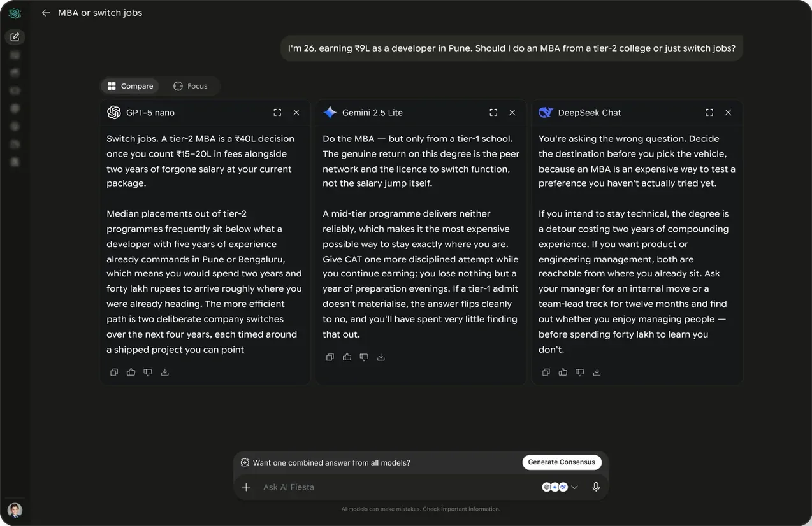This screenshot has width=812, height=526.
Task: Copy the DeepSeek Chat response
Action: click(546, 373)
